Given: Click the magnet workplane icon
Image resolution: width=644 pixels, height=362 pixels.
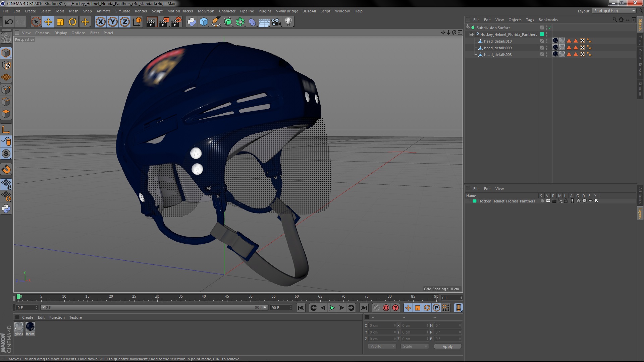Looking at the screenshot, I should click(x=6, y=169).
